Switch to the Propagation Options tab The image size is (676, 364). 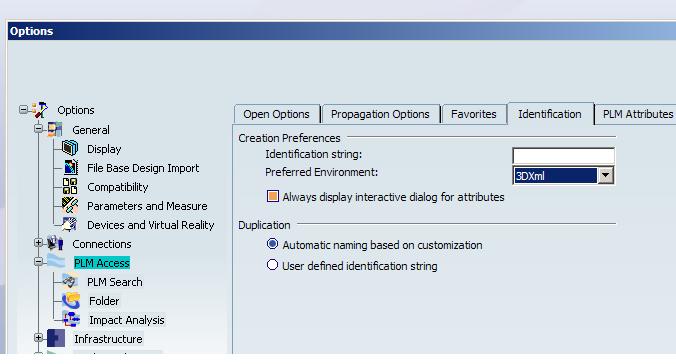(x=380, y=114)
